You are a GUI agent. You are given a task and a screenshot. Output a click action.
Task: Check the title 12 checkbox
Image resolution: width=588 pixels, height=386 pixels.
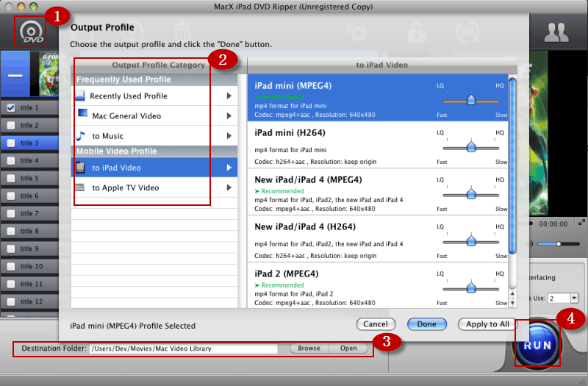(11, 301)
